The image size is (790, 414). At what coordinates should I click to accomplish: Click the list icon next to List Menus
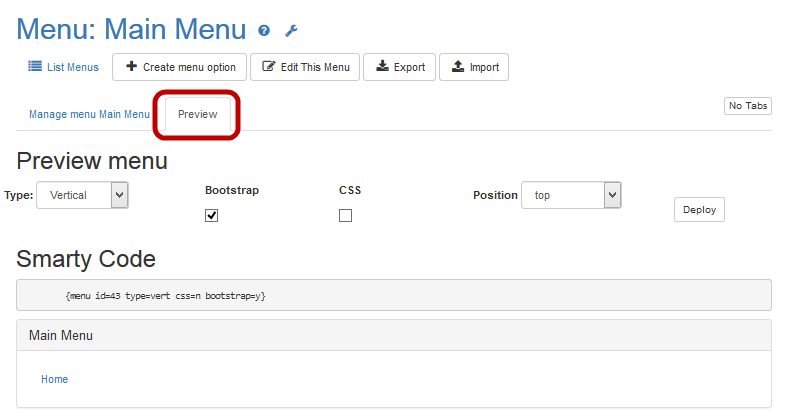tap(34, 67)
